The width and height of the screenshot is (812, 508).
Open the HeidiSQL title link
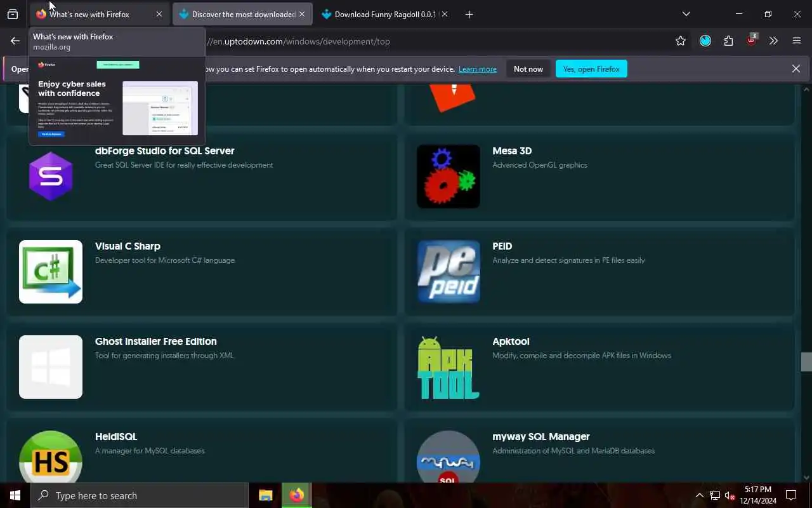click(x=116, y=437)
